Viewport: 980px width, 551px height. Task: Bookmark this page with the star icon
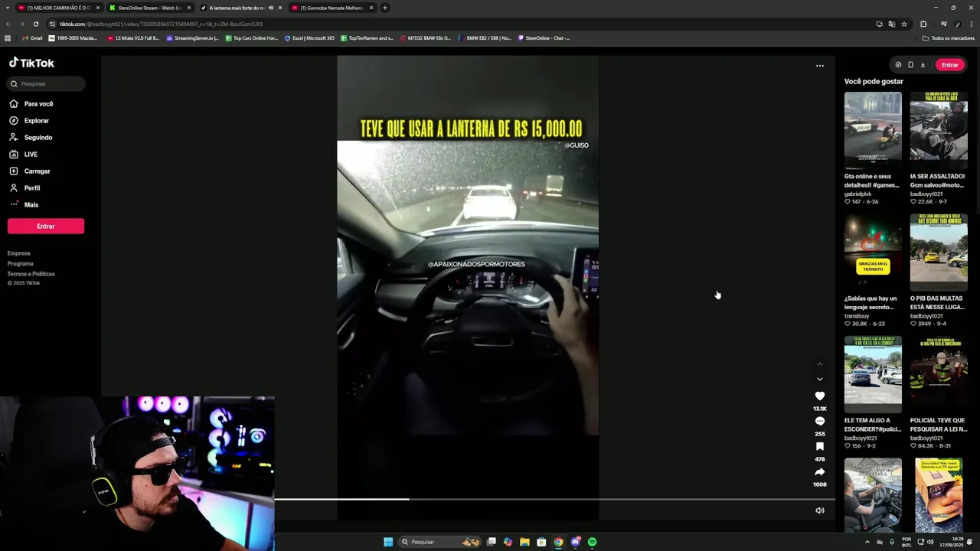pyautogui.click(x=904, y=24)
